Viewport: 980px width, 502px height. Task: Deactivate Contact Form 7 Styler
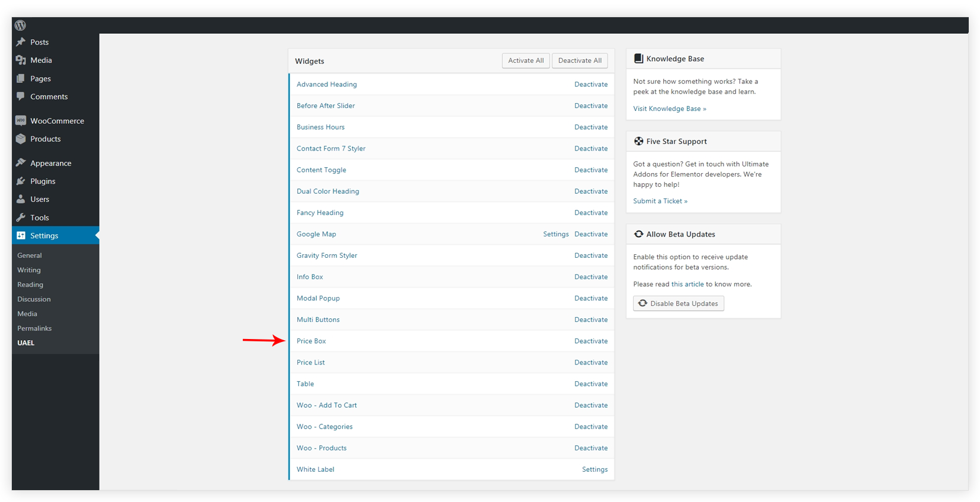pyautogui.click(x=591, y=148)
